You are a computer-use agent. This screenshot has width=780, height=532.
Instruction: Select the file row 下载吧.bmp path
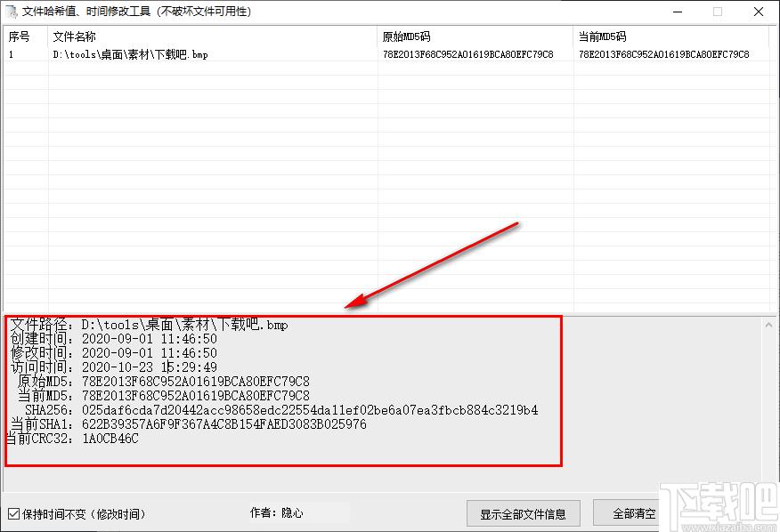click(130, 54)
